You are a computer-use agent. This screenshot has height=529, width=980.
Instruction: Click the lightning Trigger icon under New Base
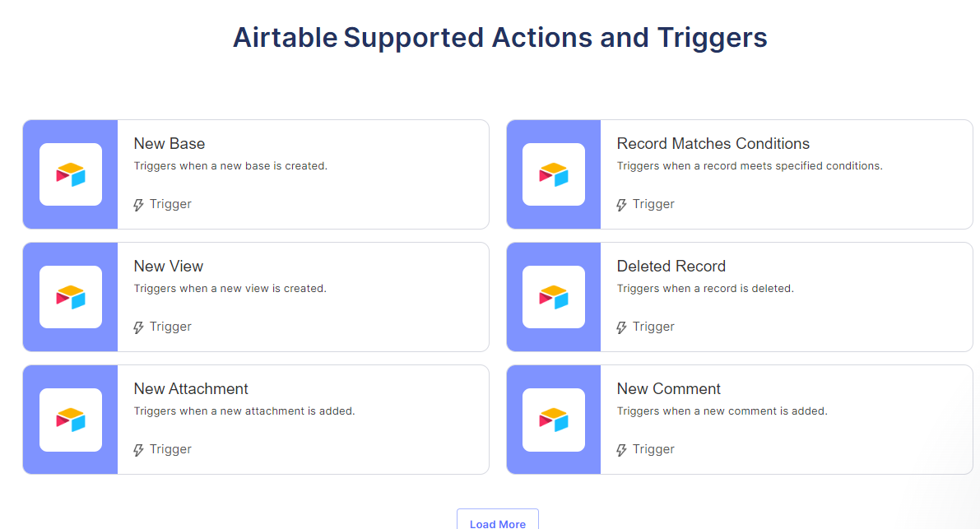pyautogui.click(x=137, y=204)
